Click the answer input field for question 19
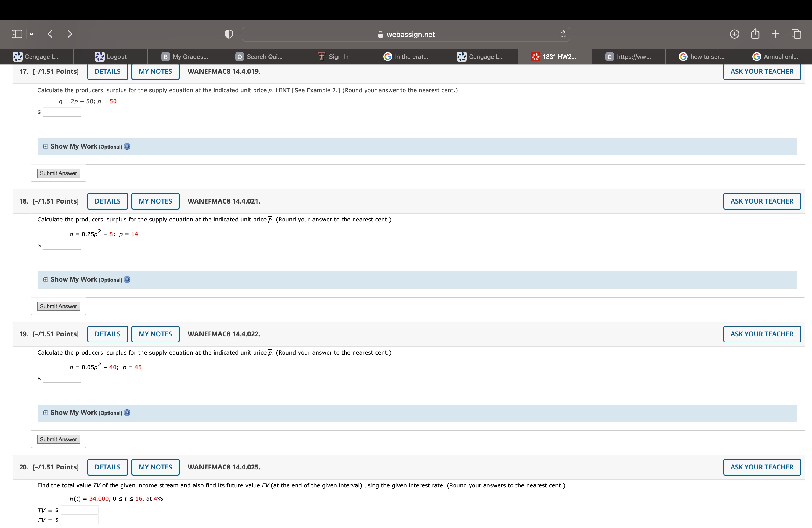Screen dimensions: 812x528 [x=62, y=378]
